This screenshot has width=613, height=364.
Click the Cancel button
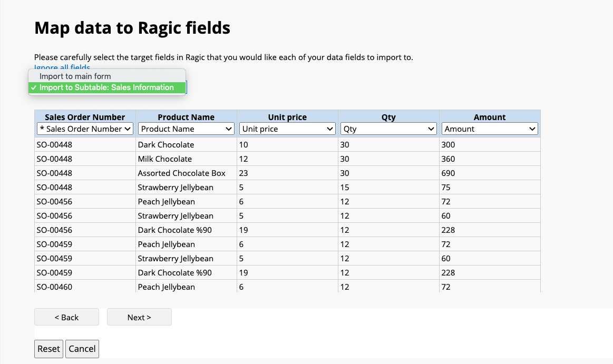(82, 349)
